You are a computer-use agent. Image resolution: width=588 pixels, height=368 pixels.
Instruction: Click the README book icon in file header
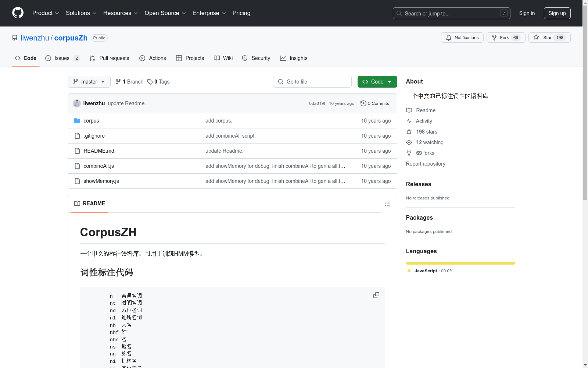77,204
